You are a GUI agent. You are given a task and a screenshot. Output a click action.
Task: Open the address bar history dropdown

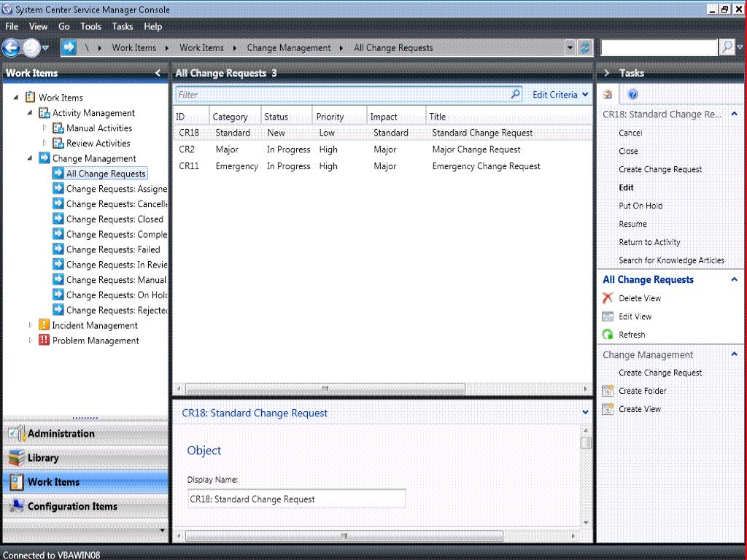570,47
